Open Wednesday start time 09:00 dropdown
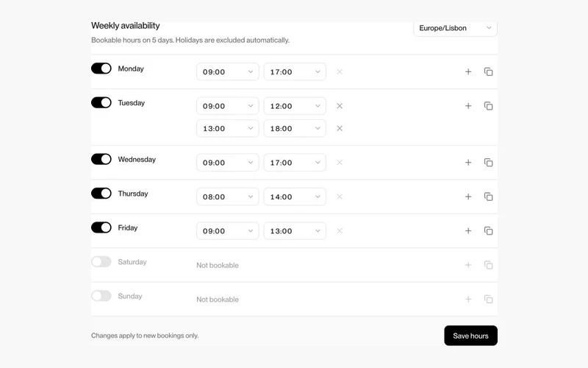The image size is (588, 368). coord(228,163)
